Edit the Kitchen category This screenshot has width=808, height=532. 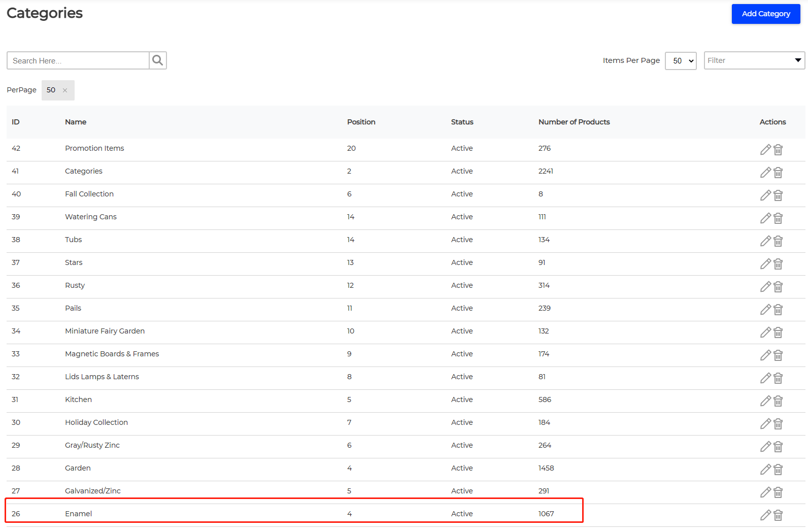pos(765,401)
